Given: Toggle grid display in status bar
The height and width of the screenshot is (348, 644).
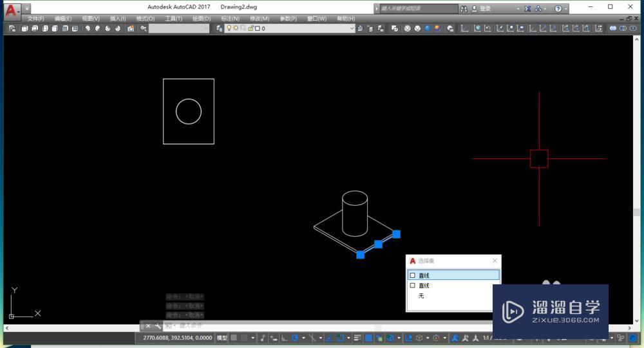Looking at the screenshot, I should click(234, 338).
